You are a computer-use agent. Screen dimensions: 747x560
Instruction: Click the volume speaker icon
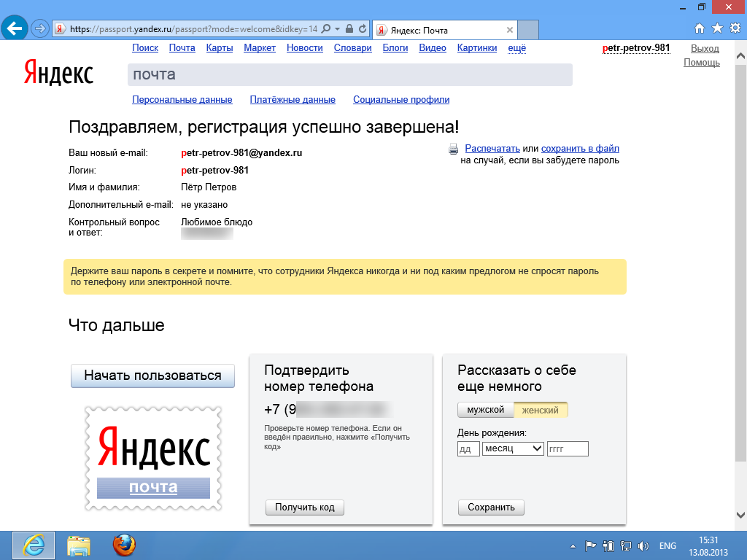coord(643,546)
